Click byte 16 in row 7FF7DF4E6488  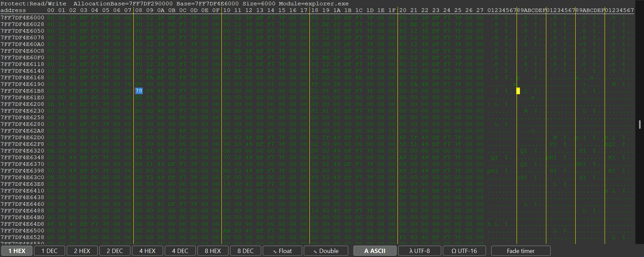tap(315, 210)
